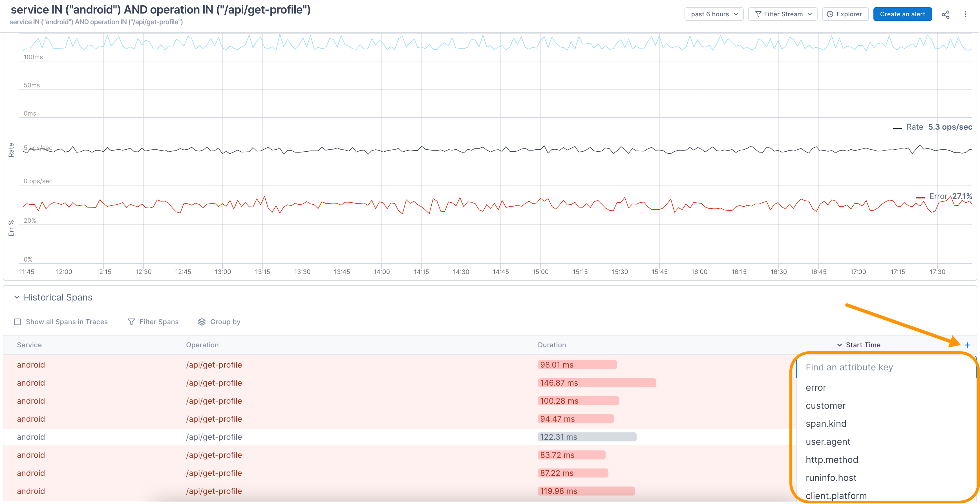Expand the Filter Stream dropdown arrow

click(x=809, y=14)
